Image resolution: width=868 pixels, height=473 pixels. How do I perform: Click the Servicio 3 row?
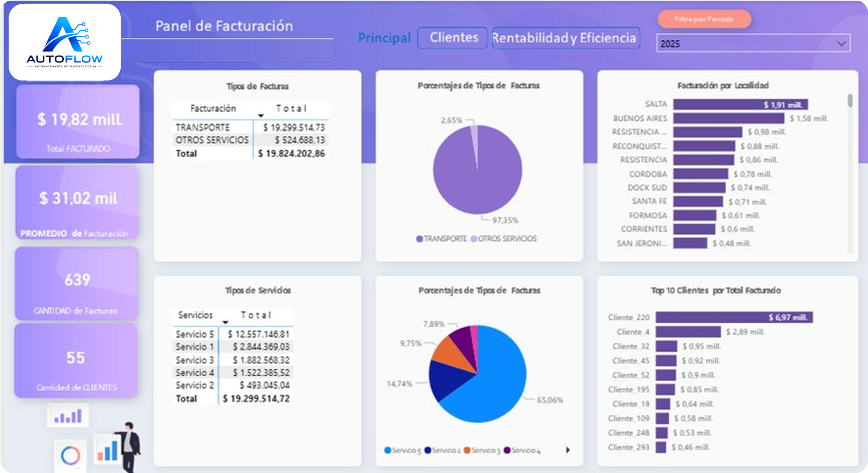(x=233, y=360)
